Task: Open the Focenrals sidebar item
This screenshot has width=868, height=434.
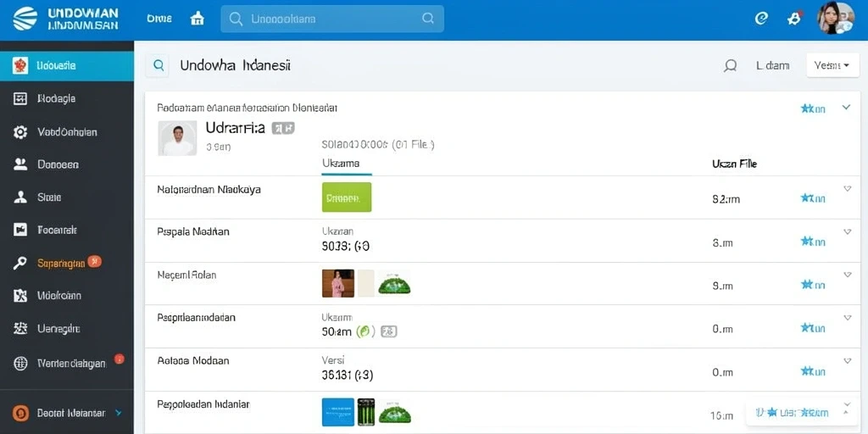Action: 67,230
